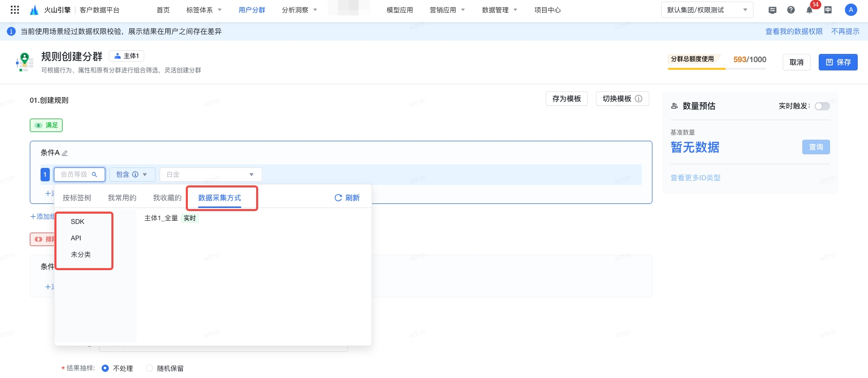
Task: Click the 刷新 refresh button
Action: [x=347, y=198]
